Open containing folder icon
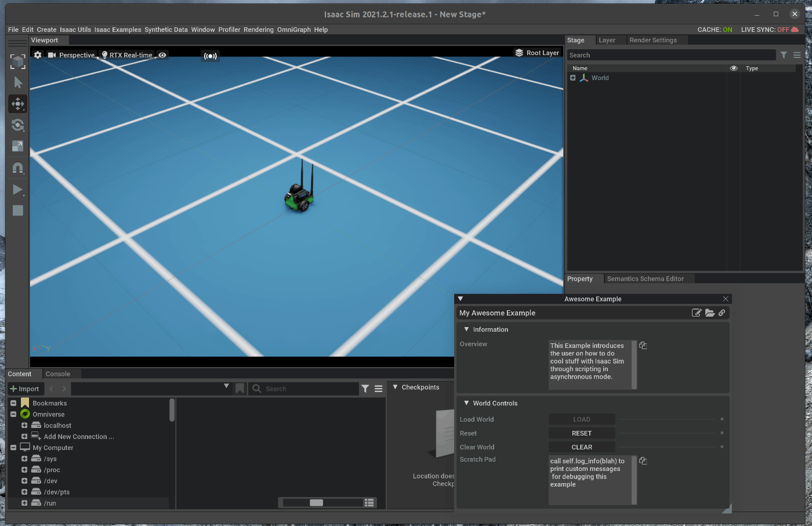Viewport: 812px width, 526px height. click(x=710, y=313)
